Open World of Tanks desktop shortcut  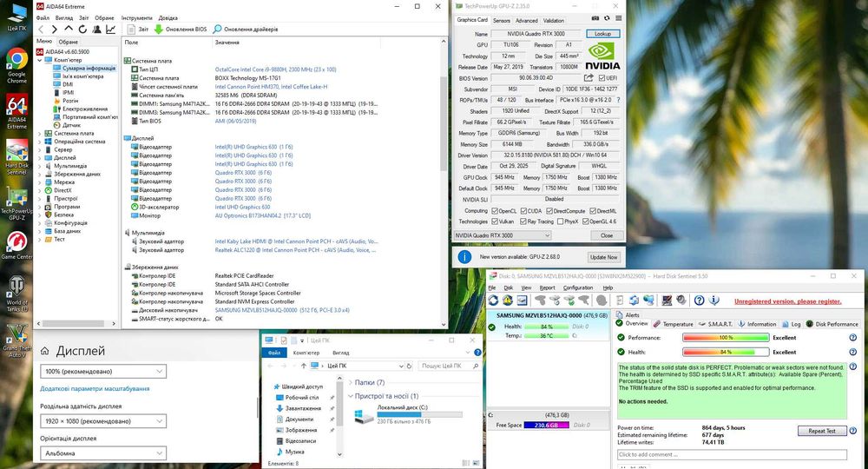[x=16, y=294]
